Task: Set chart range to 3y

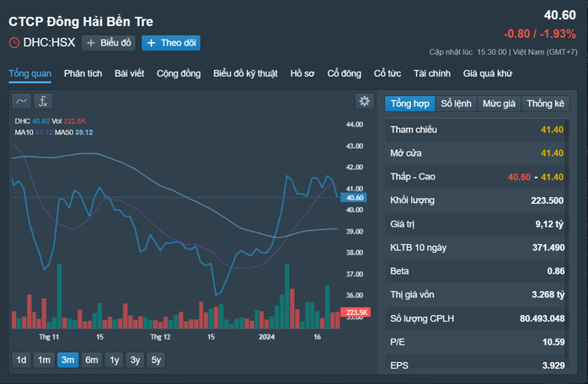Action: click(135, 360)
